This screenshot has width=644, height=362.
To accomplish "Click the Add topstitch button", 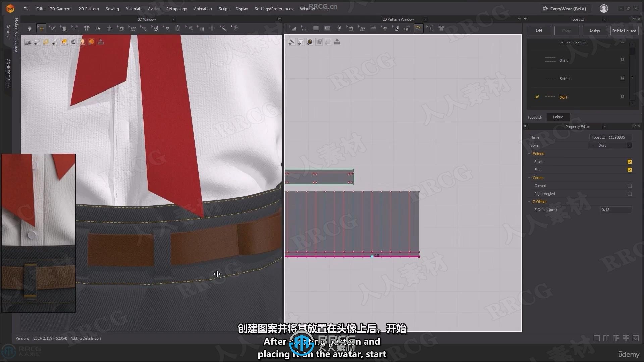I will (x=538, y=31).
